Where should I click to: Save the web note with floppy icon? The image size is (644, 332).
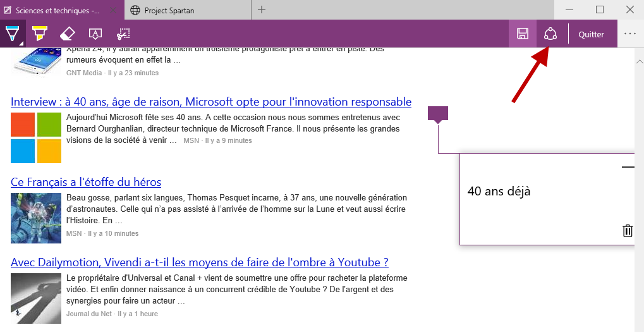(523, 34)
